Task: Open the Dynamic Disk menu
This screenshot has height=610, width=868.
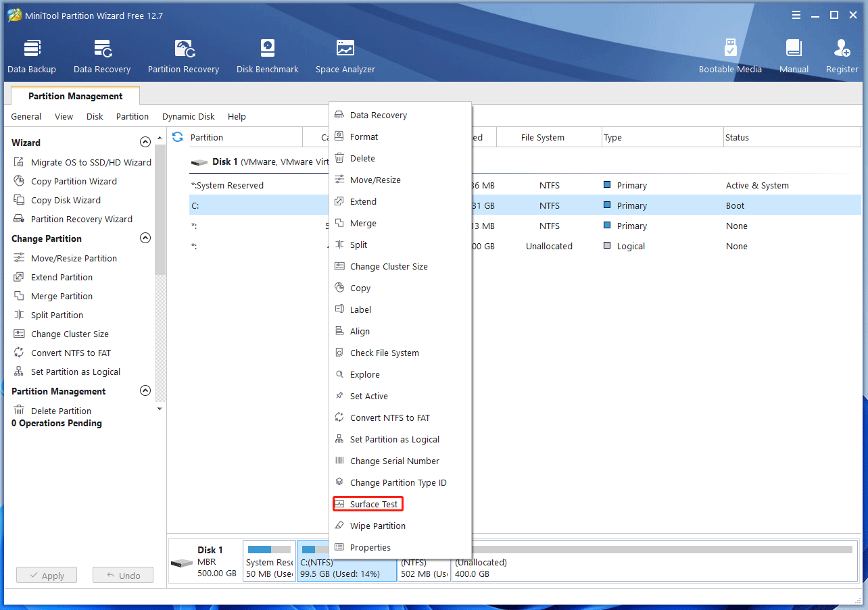Action: coord(189,116)
